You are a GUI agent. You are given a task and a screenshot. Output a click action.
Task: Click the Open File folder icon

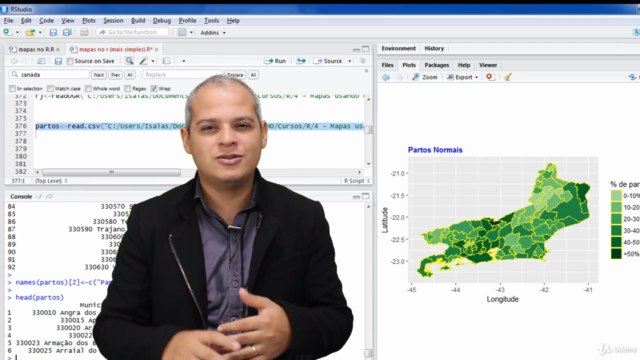(30, 32)
